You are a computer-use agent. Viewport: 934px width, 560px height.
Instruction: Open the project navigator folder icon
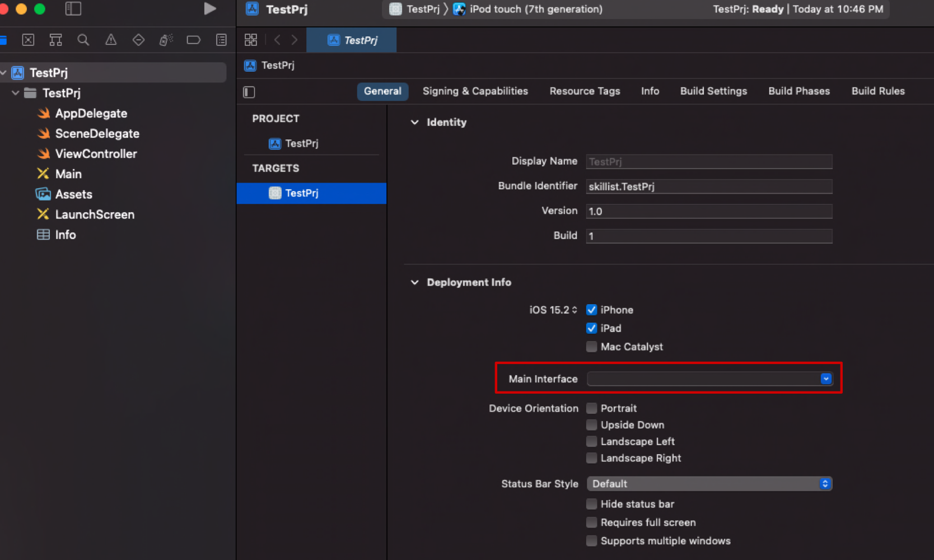[3, 40]
